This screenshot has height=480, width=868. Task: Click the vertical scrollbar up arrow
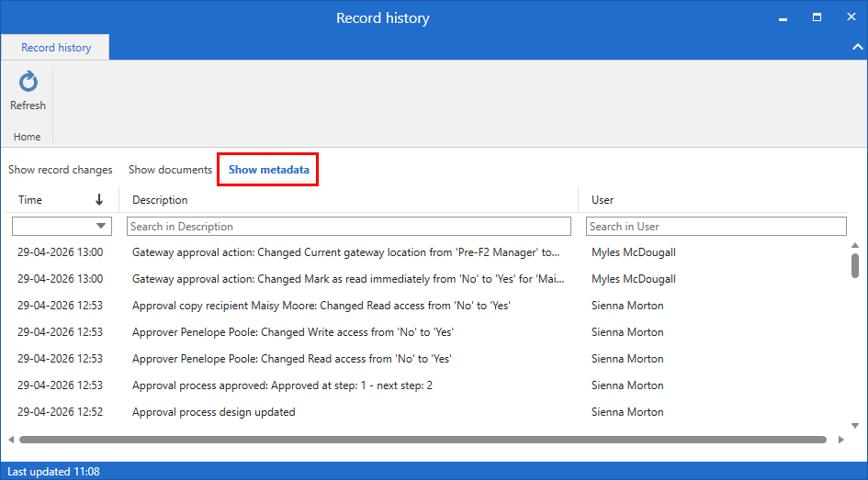pos(855,245)
